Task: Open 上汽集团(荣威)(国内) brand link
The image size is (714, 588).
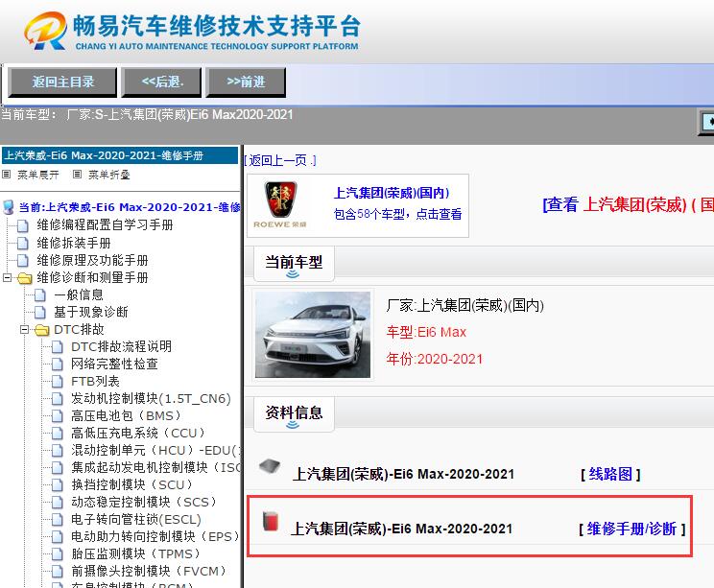Action: point(392,193)
